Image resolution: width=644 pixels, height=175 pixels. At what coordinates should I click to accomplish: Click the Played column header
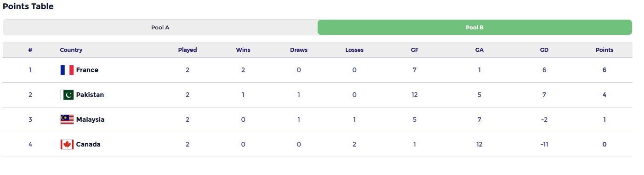coord(188,50)
